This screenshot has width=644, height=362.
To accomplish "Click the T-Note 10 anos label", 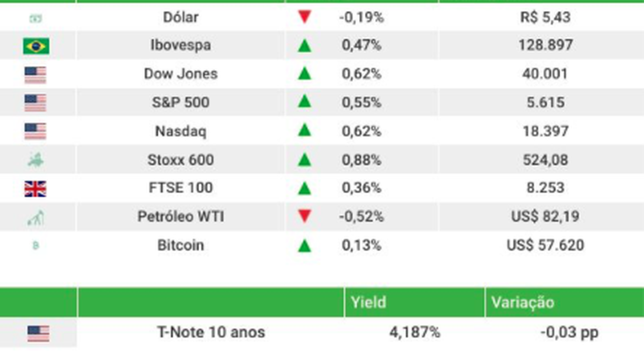I will (211, 332).
